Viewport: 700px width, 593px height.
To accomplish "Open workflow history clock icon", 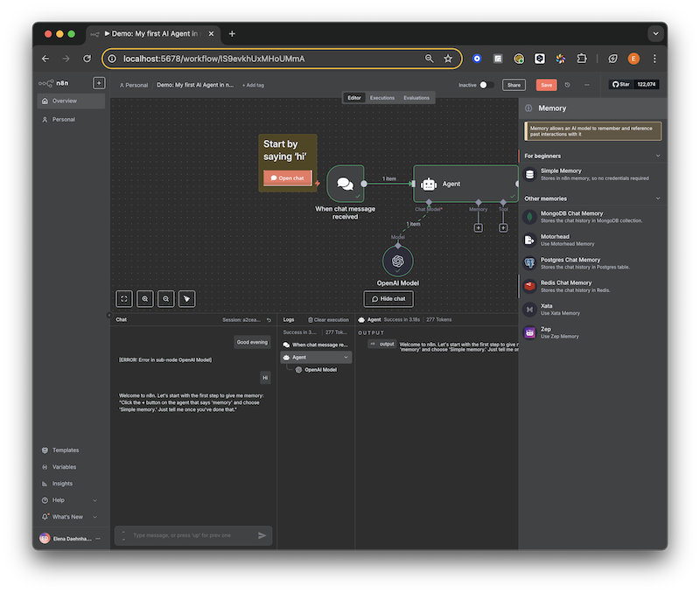I will (567, 85).
